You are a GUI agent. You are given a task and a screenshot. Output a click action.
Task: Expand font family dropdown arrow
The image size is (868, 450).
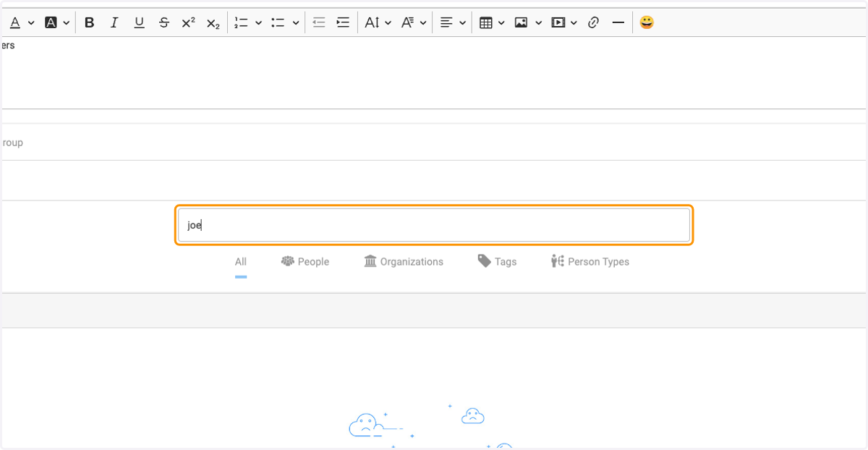pos(423,23)
